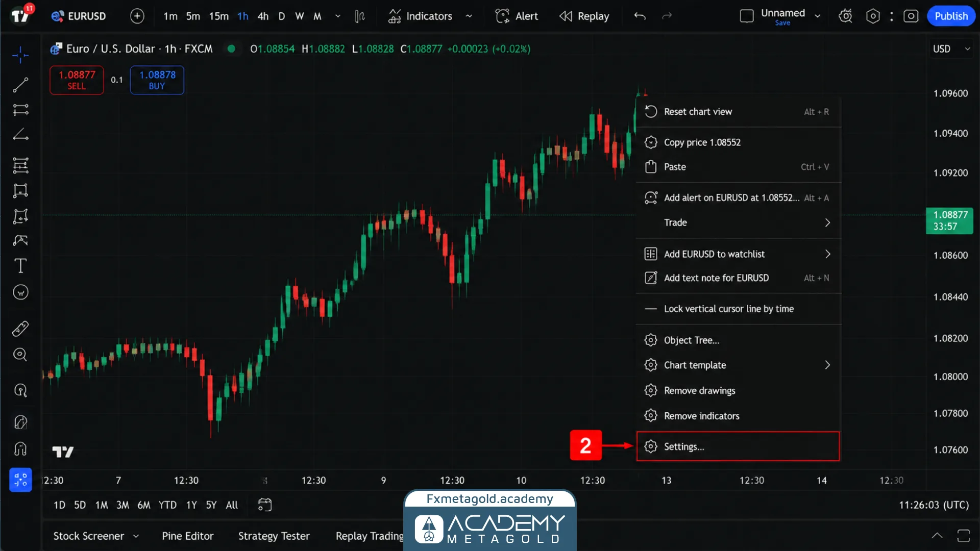Take a chart snapshot with camera icon
The height and width of the screenshot is (551, 980).
pyautogui.click(x=911, y=16)
